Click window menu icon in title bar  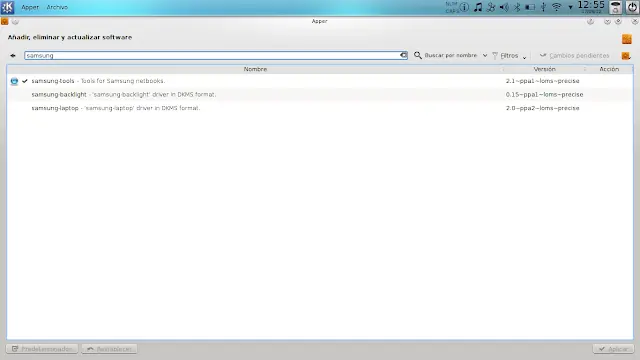click(4, 21)
